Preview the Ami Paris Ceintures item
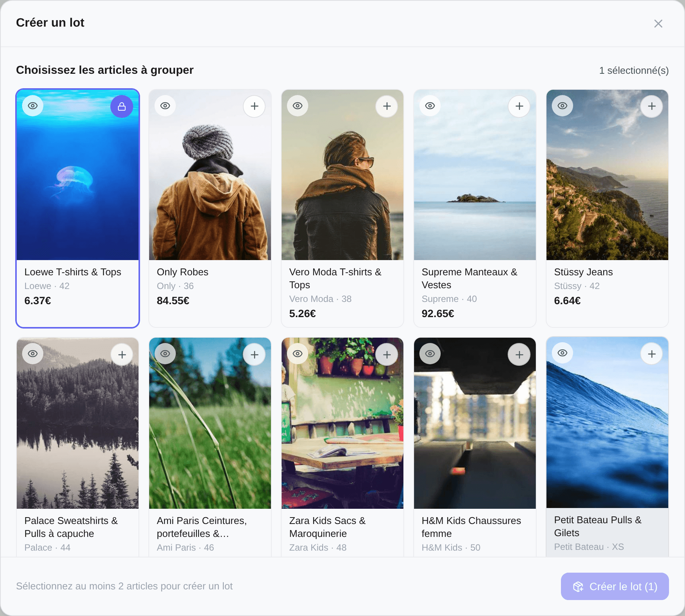Viewport: 685px width, 616px height. coord(165,354)
